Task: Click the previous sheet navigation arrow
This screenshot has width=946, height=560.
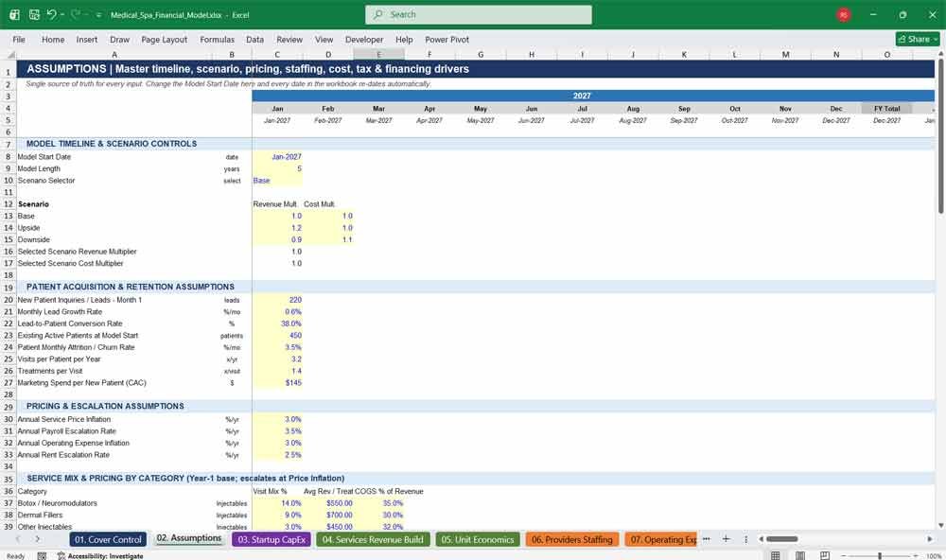Action: click(18, 539)
